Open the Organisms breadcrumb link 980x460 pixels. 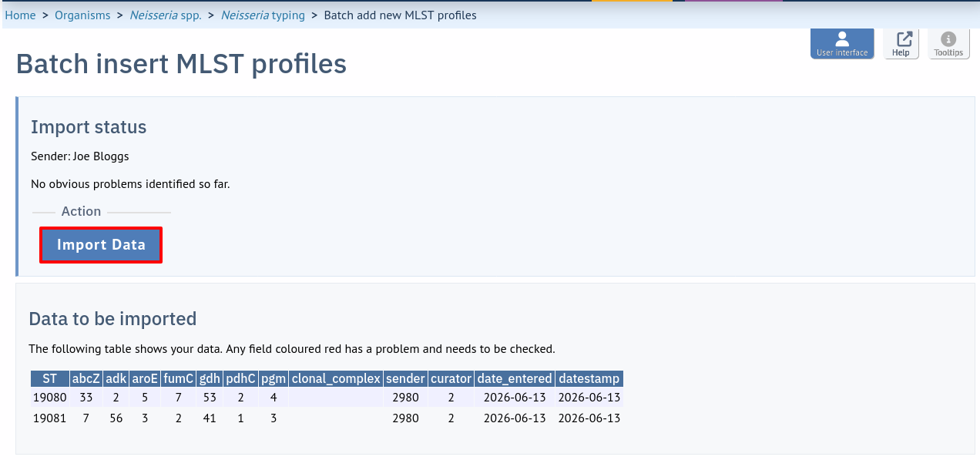point(82,15)
